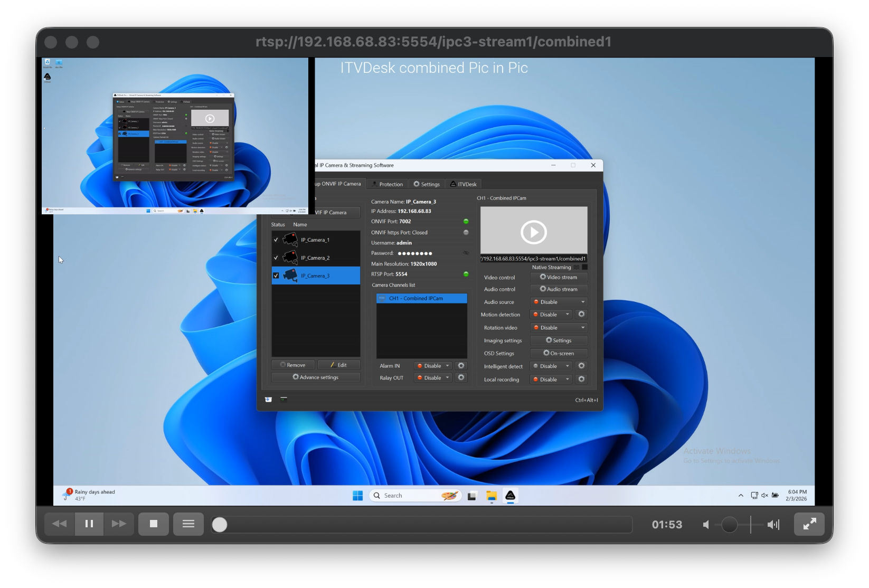Click the ITVDesk icon in Windows taskbar
The image size is (869, 588).
click(510, 496)
